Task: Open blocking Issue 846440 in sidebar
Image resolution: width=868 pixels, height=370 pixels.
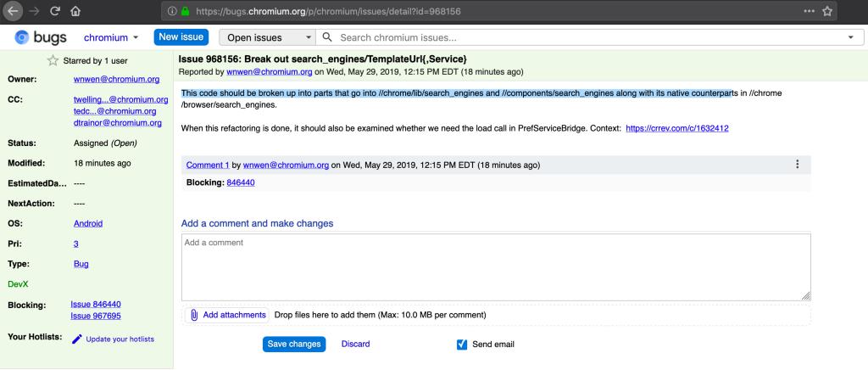Action: click(x=96, y=304)
